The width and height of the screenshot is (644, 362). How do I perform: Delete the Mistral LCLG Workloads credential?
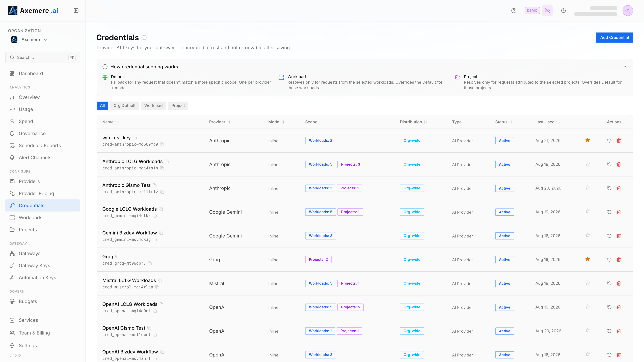[x=619, y=283]
